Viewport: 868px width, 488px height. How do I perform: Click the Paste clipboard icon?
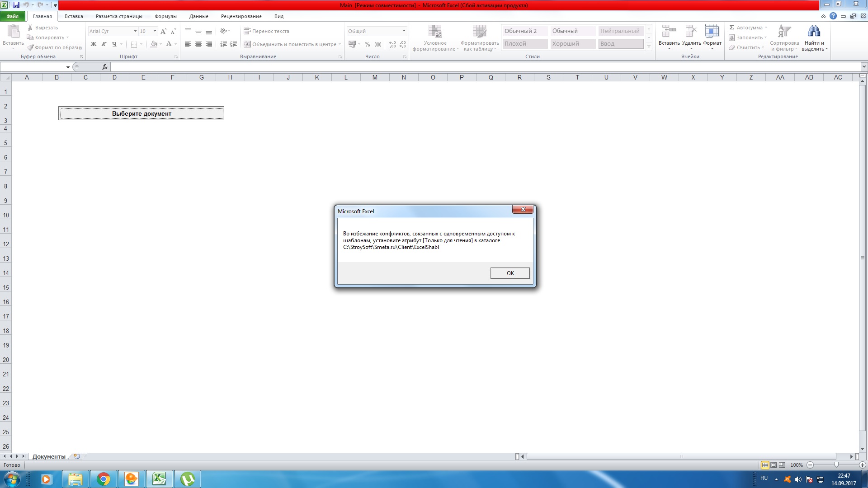(x=13, y=32)
